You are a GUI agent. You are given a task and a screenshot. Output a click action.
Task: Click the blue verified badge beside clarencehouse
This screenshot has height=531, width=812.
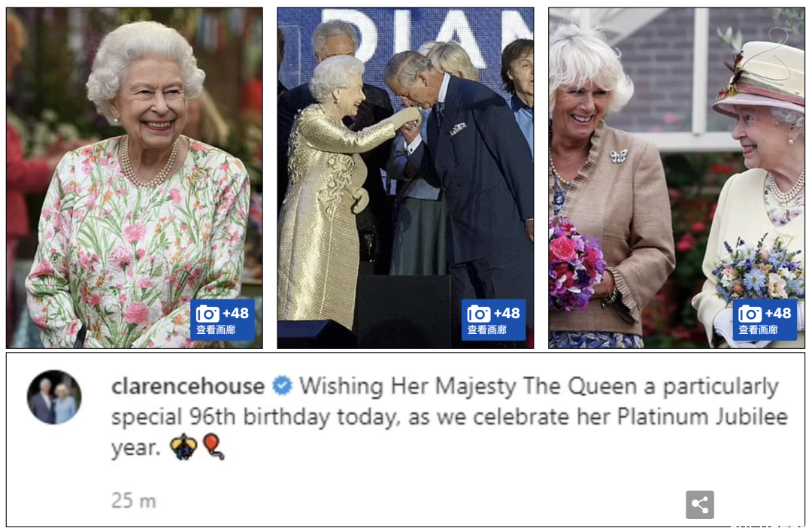point(282,386)
